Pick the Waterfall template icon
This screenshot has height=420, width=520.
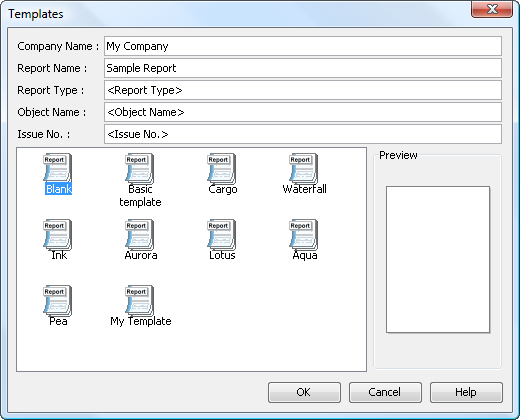click(303, 168)
